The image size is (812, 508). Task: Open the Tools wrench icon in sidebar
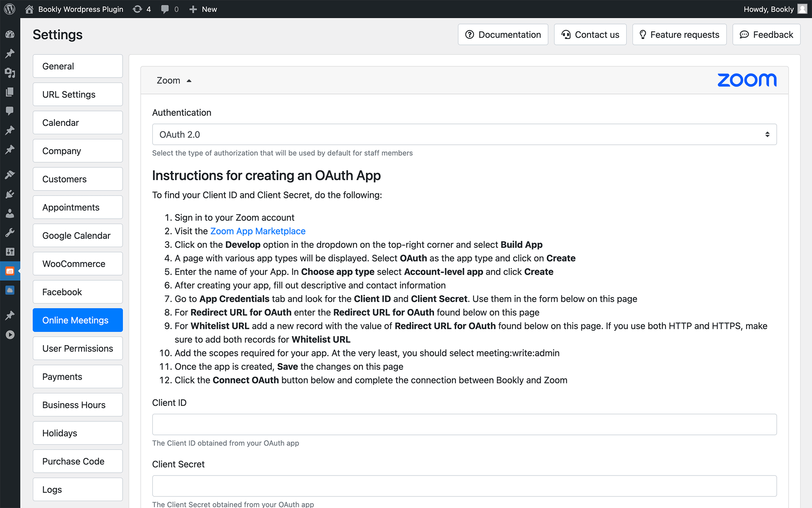10,232
